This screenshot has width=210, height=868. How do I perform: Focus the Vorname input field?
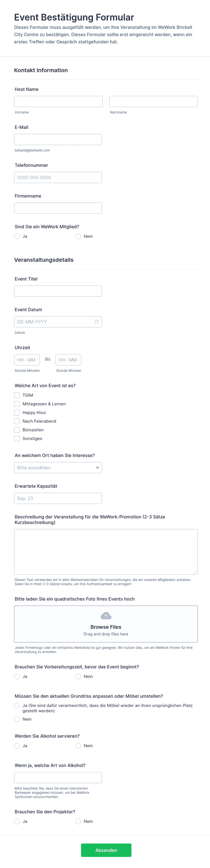pos(58,101)
